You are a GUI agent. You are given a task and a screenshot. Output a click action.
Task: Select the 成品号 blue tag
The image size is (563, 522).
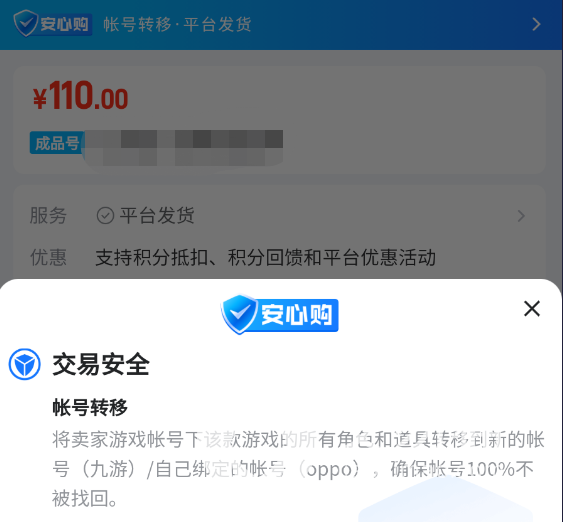coord(57,143)
